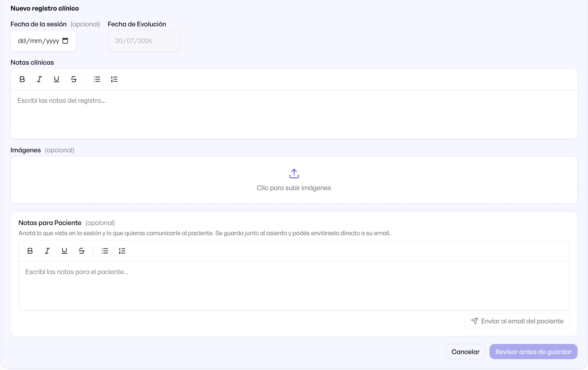Viewport: 588px width, 370px height.
Task: Toggle strikethrough in Notas clínicas toolbar
Action: coord(74,79)
